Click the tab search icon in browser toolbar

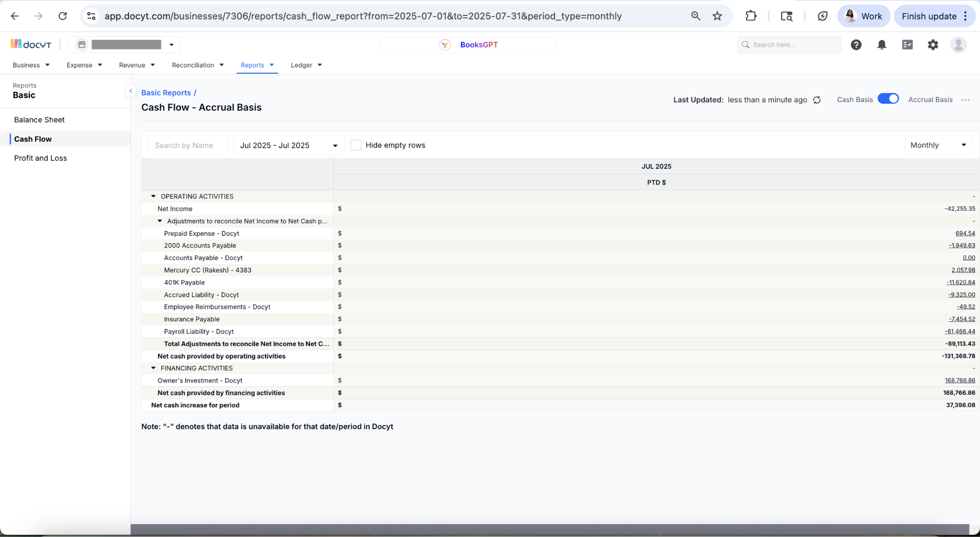[x=787, y=16]
